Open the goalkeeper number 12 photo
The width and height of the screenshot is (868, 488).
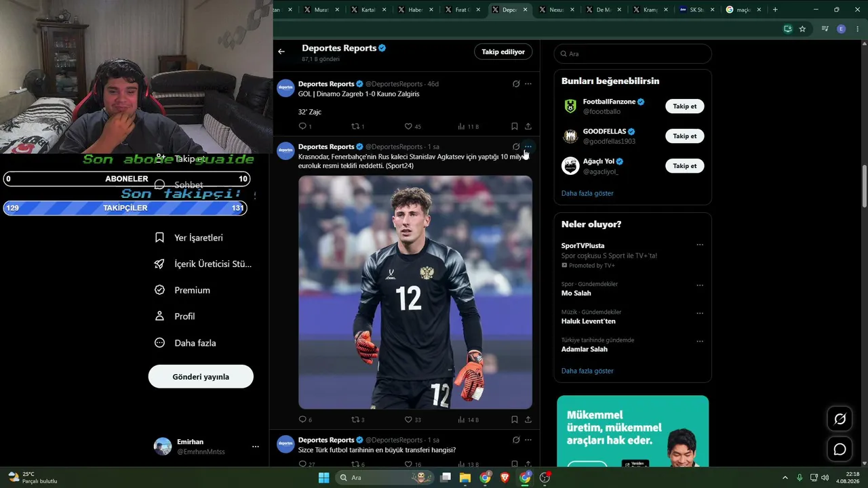point(415,292)
